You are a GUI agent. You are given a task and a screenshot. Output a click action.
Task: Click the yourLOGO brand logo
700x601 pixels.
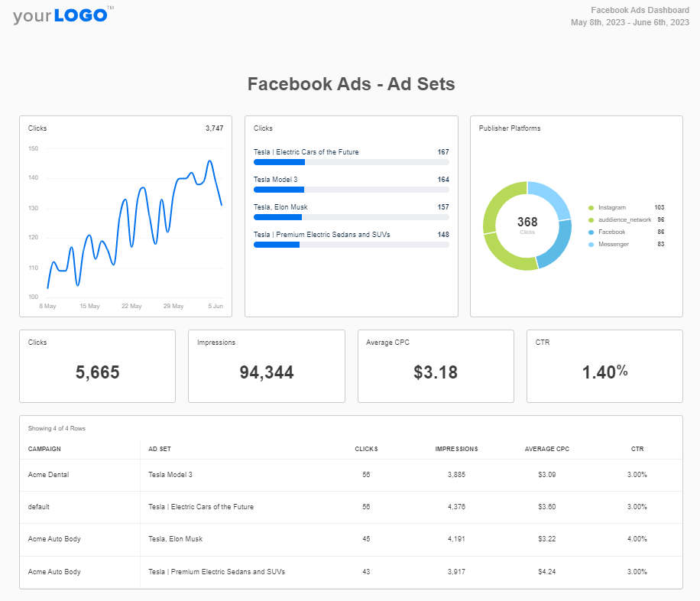[x=63, y=15]
